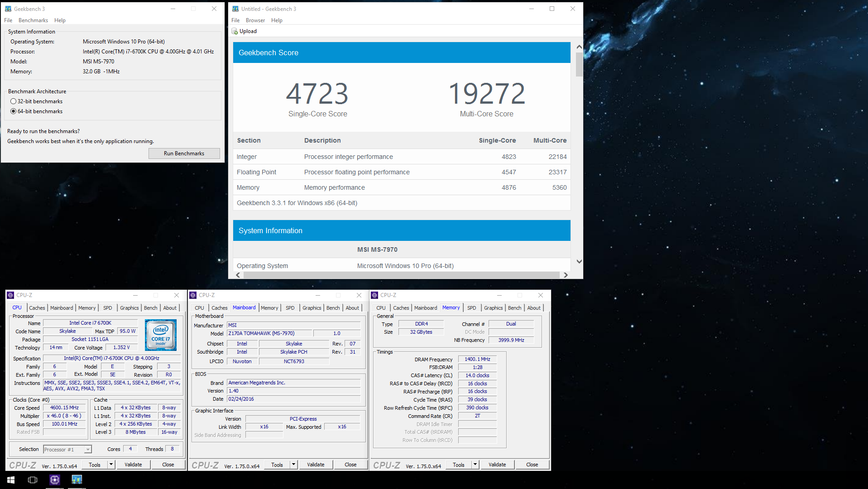Click Multi-Core Score value 19272
868x489 pixels.
point(487,94)
